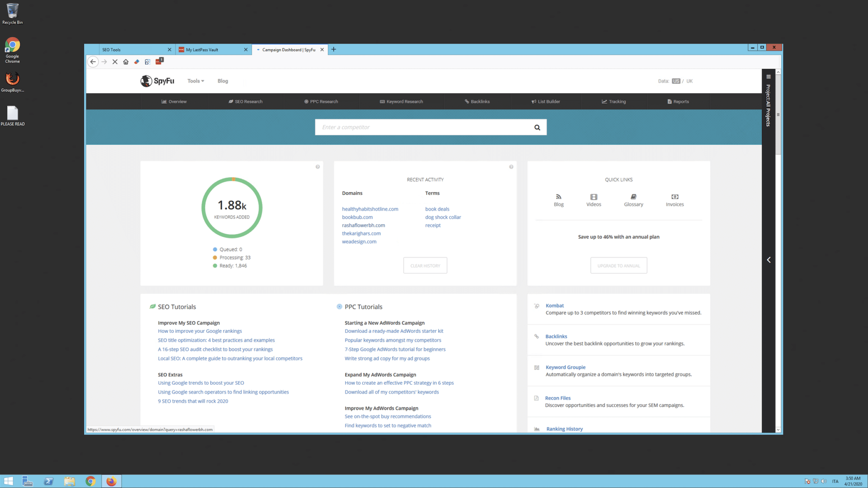Open Google Chrome desktop shortcut
The height and width of the screenshot is (488, 868).
(12, 50)
